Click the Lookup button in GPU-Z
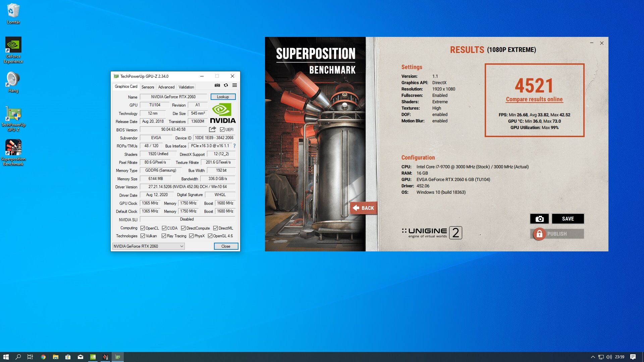The width and height of the screenshot is (644, 362). [223, 97]
